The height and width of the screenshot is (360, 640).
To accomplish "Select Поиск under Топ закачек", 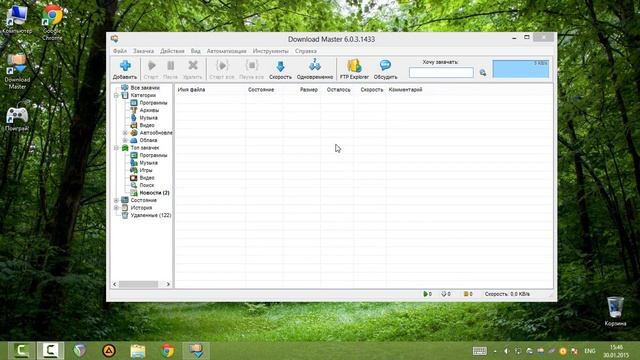I will [147, 185].
